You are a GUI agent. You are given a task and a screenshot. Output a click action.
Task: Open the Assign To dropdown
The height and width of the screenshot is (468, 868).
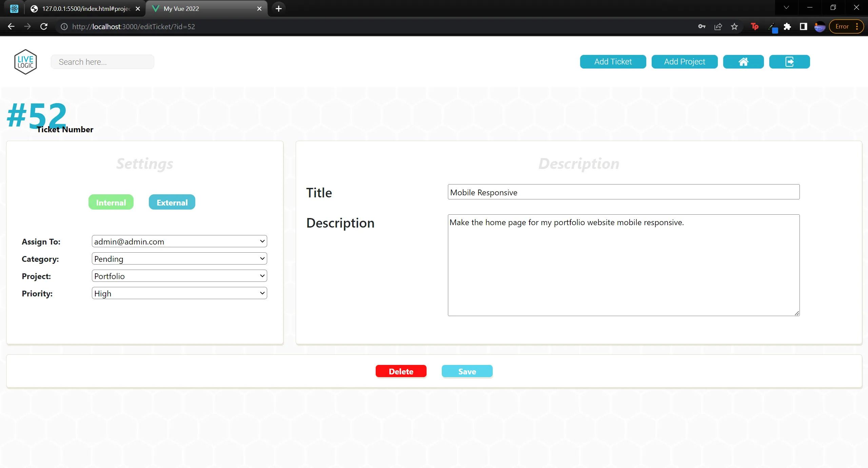point(179,241)
